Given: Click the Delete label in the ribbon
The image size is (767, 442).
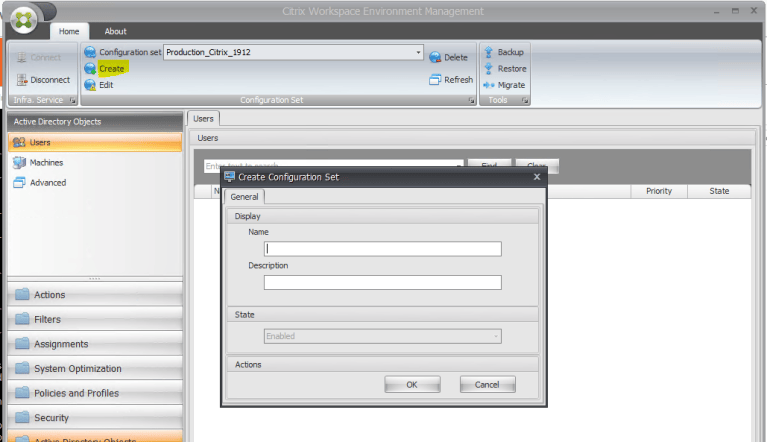Looking at the screenshot, I should (456, 58).
